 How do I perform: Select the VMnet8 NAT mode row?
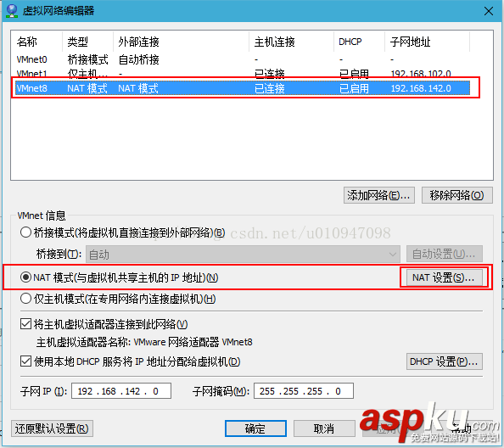pos(243,88)
